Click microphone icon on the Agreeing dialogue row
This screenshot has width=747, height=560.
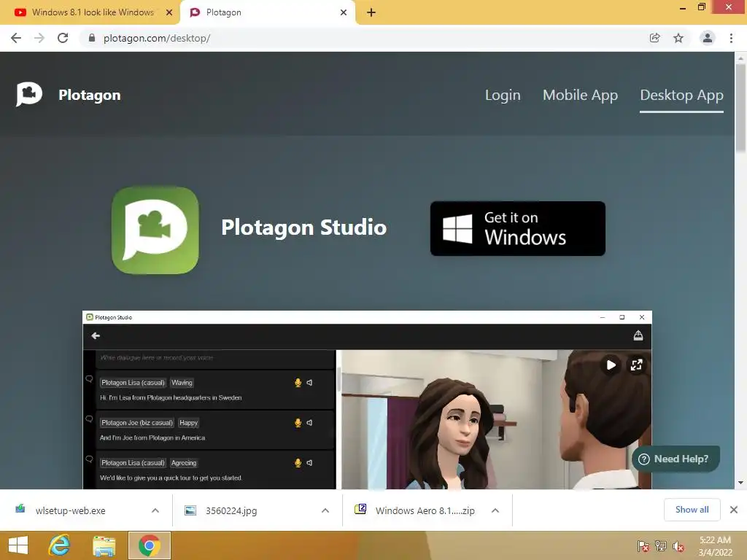298,462
